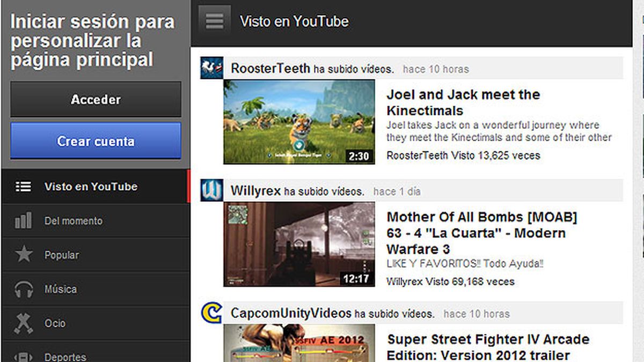Open RoosterTeeth channel name link
This screenshot has width=644, height=362.
coord(270,69)
